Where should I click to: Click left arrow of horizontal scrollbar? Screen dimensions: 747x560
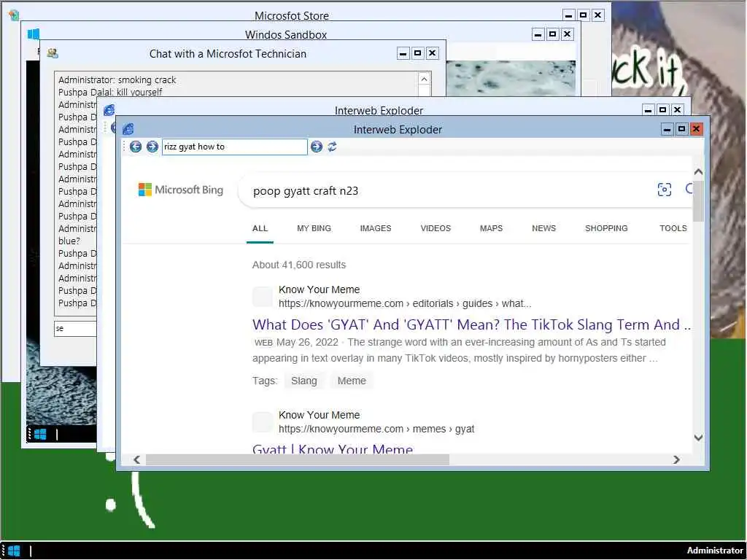pyautogui.click(x=136, y=459)
